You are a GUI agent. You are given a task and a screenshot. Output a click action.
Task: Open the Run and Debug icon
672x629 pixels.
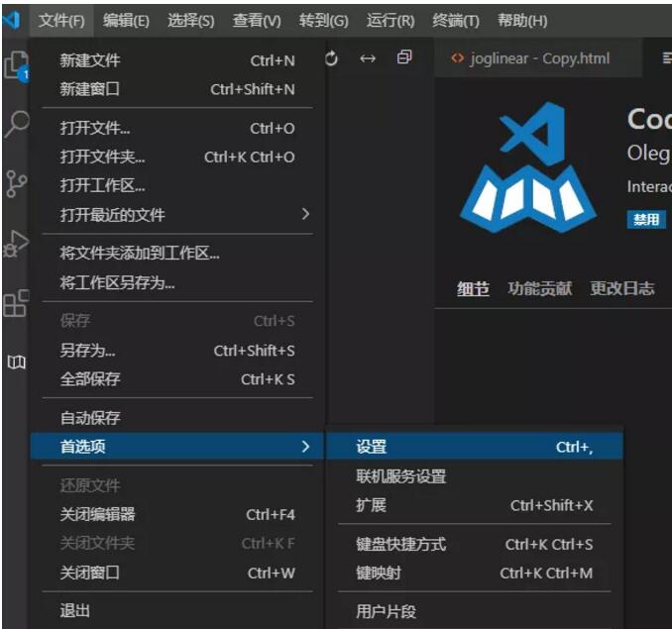[16, 244]
